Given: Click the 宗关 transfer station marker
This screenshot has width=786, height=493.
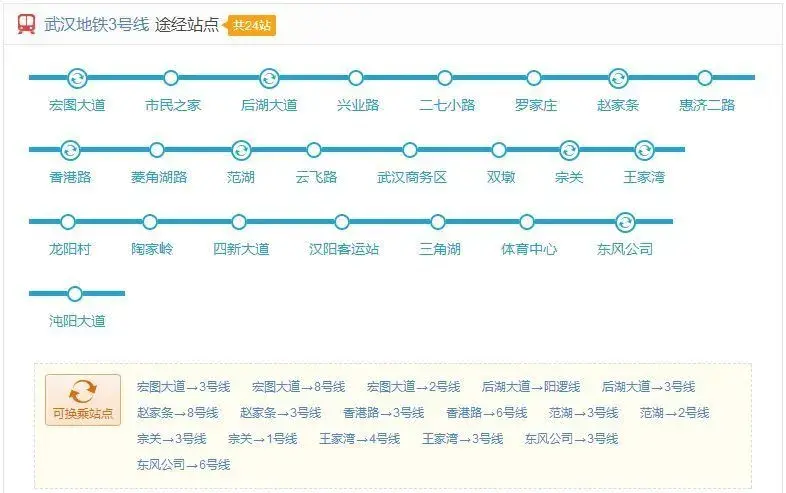Looking at the screenshot, I should [x=569, y=150].
